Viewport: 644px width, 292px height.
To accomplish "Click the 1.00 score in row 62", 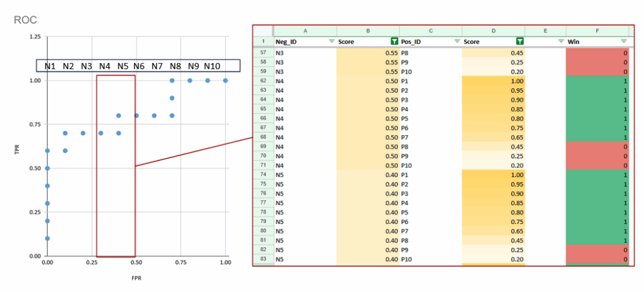I will [494, 81].
